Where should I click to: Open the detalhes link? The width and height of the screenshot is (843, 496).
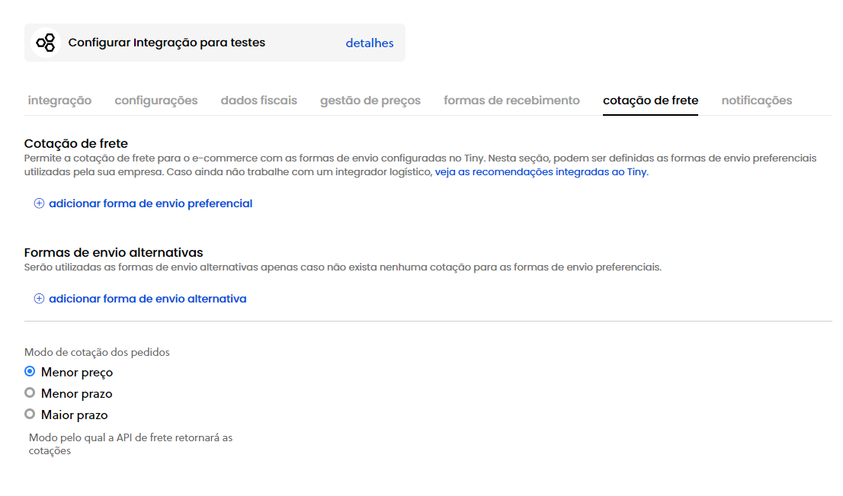tap(369, 43)
